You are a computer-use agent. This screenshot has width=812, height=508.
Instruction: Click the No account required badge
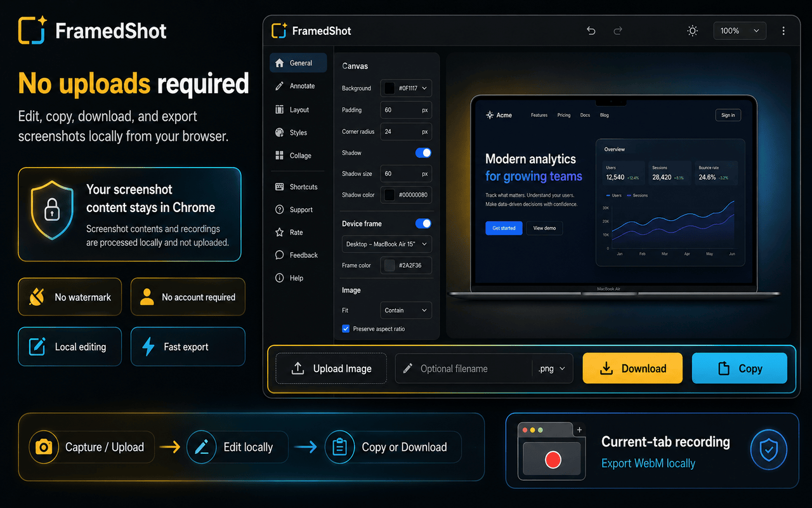pos(188,297)
